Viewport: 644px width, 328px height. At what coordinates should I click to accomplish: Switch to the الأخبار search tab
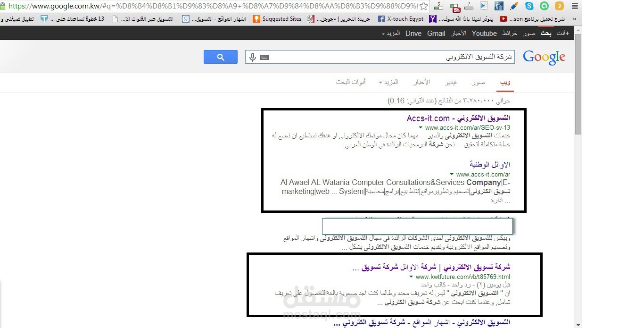pyautogui.click(x=421, y=82)
